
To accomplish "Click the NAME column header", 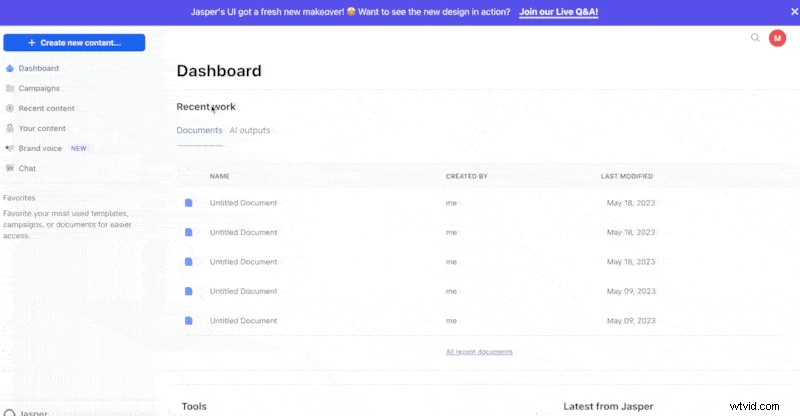I will point(219,176).
